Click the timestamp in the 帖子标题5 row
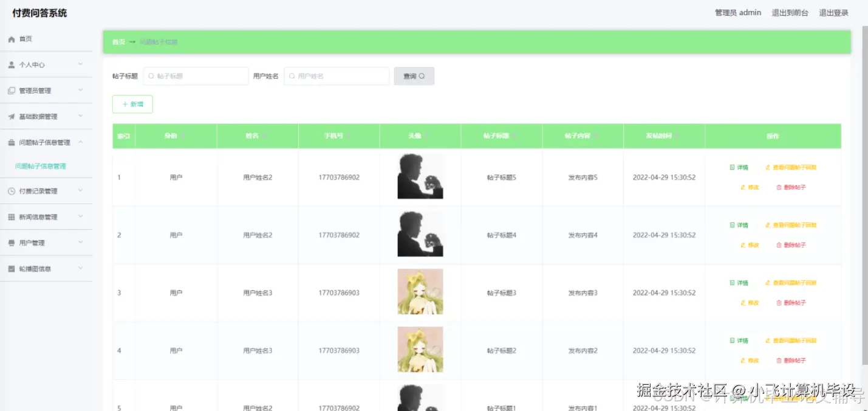868x411 pixels. click(664, 178)
